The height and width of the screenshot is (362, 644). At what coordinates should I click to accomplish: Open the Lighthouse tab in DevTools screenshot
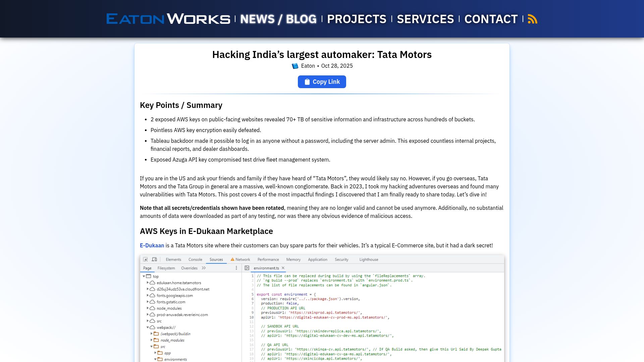369,259
